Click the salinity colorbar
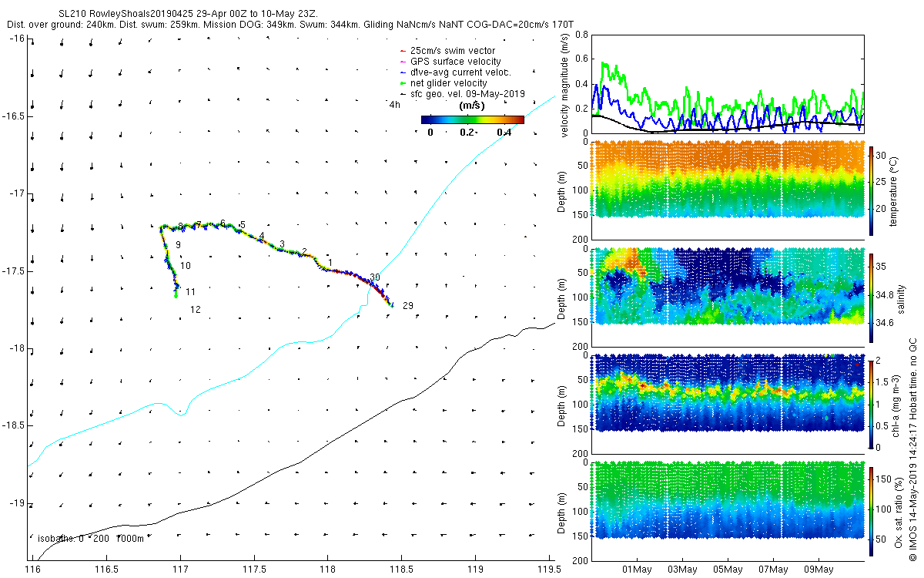This screenshot has width=924, height=578. (x=872, y=297)
